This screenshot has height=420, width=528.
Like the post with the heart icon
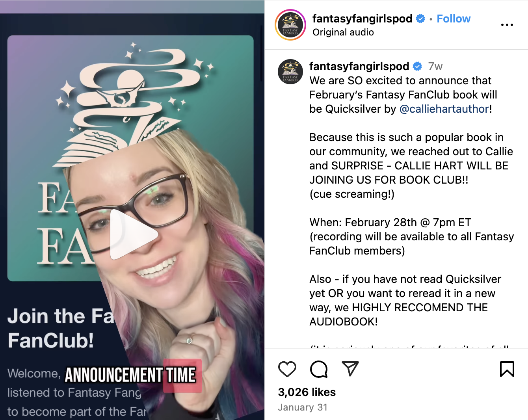click(287, 369)
